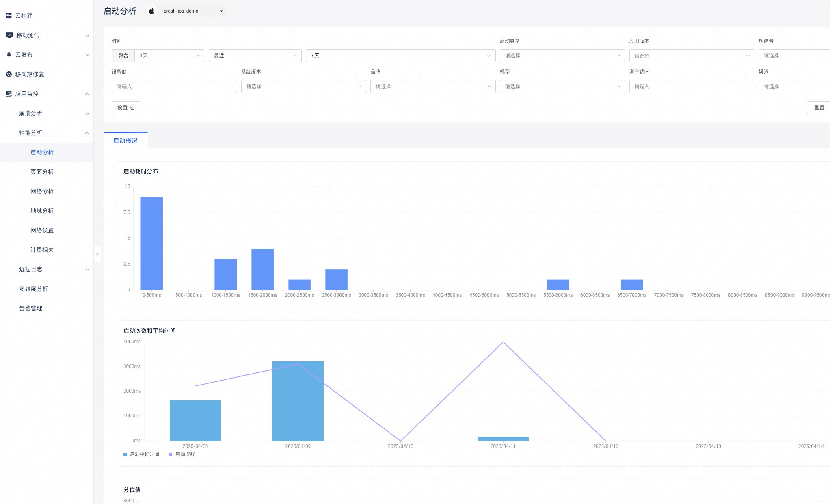
Task: Open the 启动类型 dropdown
Action: pos(562,56)
